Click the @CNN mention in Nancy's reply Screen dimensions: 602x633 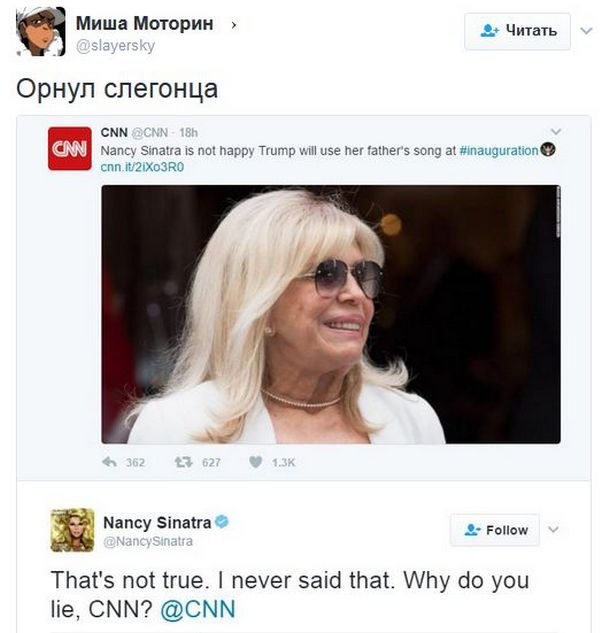198,610
